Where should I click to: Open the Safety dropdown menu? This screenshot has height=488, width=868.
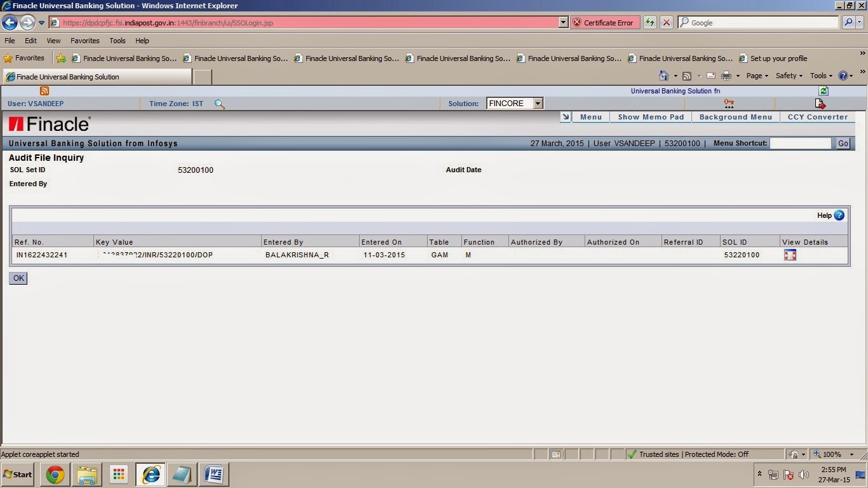click(789, 76)
